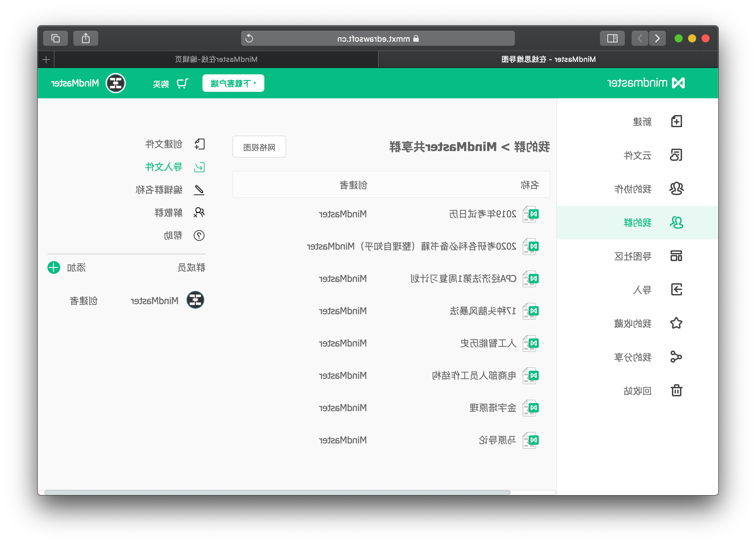Screen dimensions: 756x545
Task: Click the file icon beside 17种头脑风暴法
Action: (x=531, y=311)
